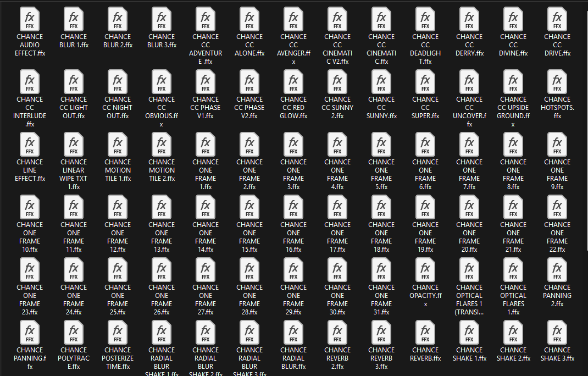The image size is (588, 376).
Task: Click the file name text CHANCE ONE FRAME 20.ffx
Action: (x=469, y=237)
